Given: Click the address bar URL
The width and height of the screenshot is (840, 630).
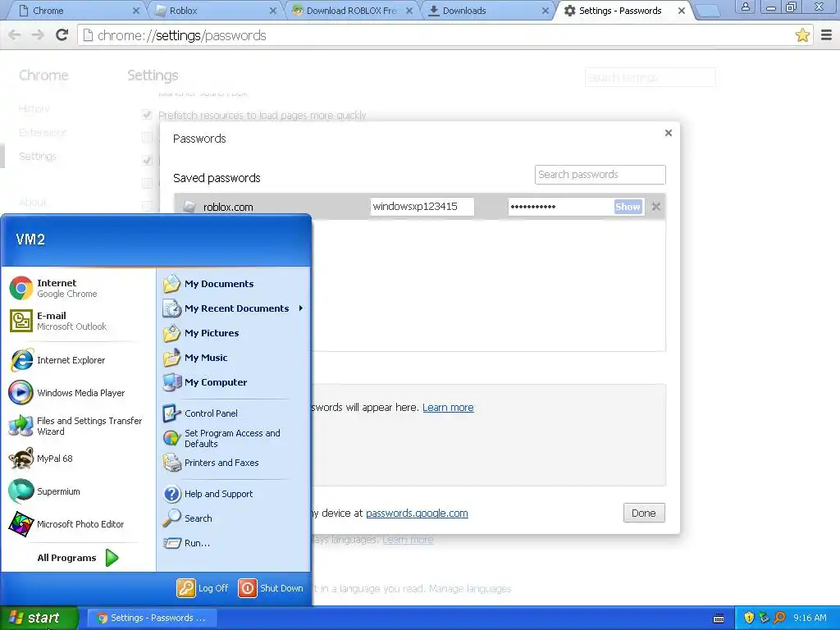Looking at the screenshot, I should (x=182, y=35).
